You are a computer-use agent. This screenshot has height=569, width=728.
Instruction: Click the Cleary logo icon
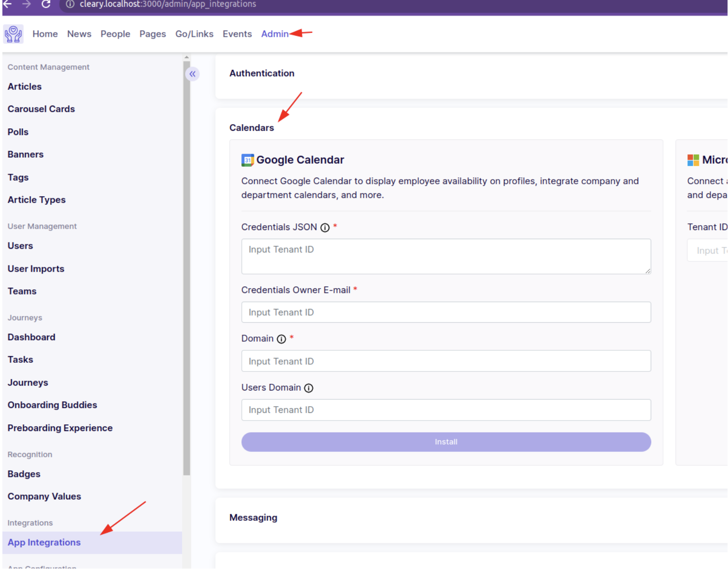tap(13, 34)
